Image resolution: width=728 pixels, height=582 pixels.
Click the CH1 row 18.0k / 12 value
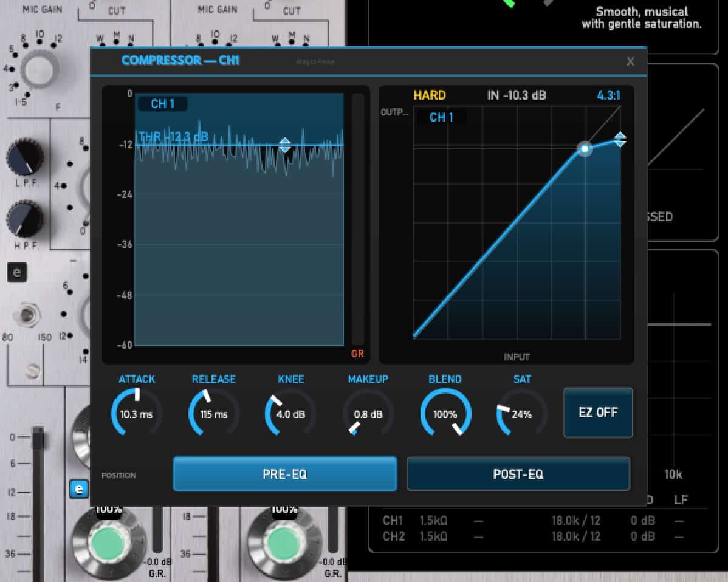click(x=576, y=521)
